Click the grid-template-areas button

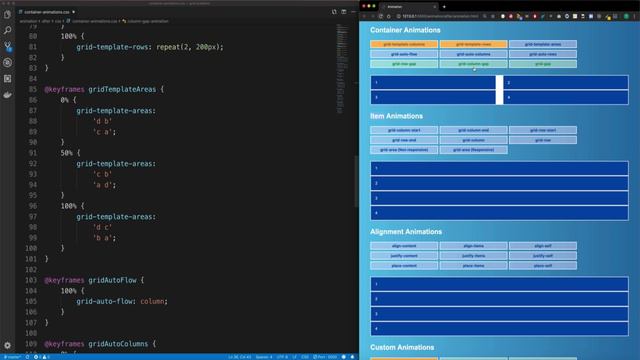[543, 44]
